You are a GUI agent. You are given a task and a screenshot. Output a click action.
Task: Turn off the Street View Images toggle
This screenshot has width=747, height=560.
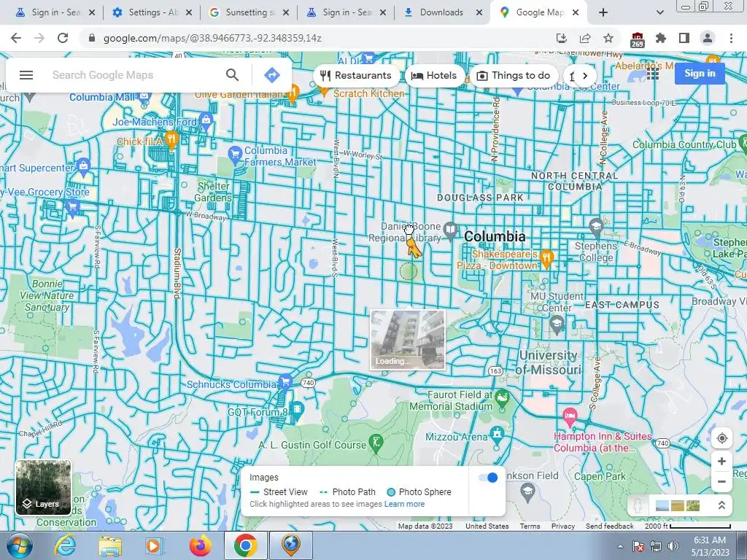coord(488,478)
